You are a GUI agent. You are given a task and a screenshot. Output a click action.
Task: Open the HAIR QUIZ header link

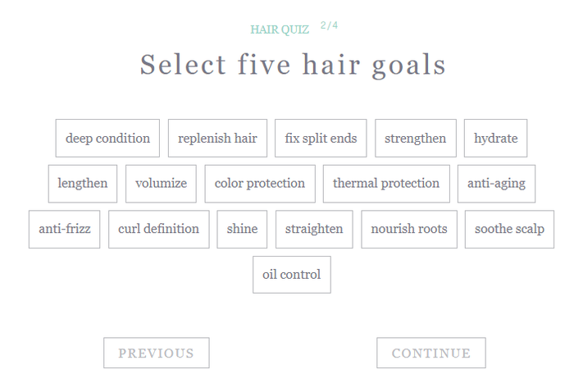point(280,30)
